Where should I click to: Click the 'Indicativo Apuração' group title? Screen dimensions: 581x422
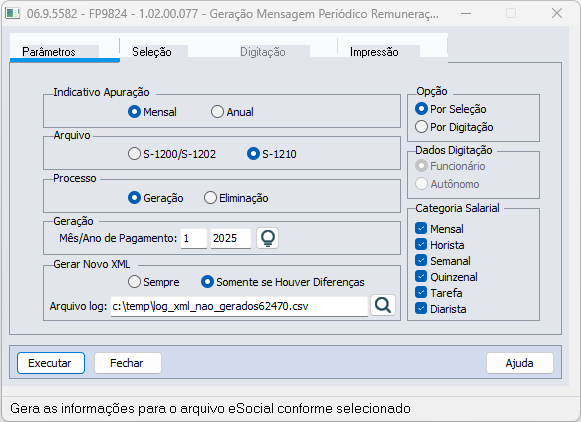point(101,92)
